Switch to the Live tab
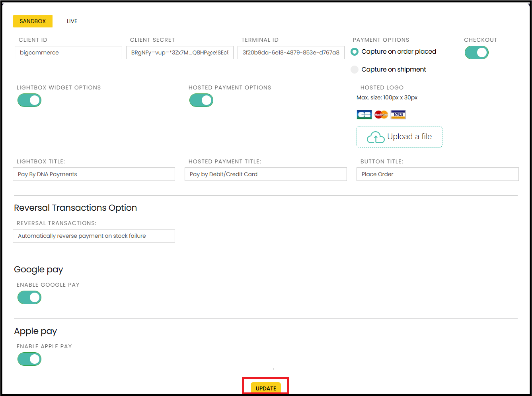This screenshot has height=396, width=532. pos(72,21)
